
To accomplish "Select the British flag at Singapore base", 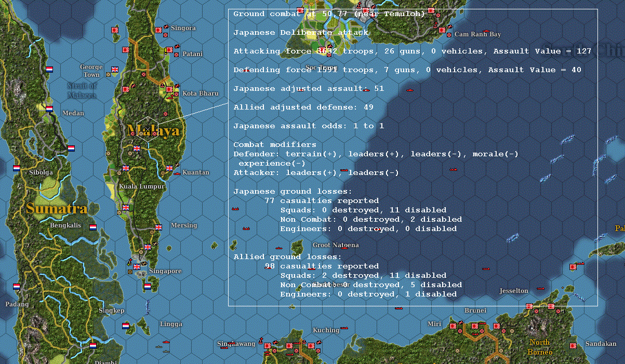I will coord(137,266).
